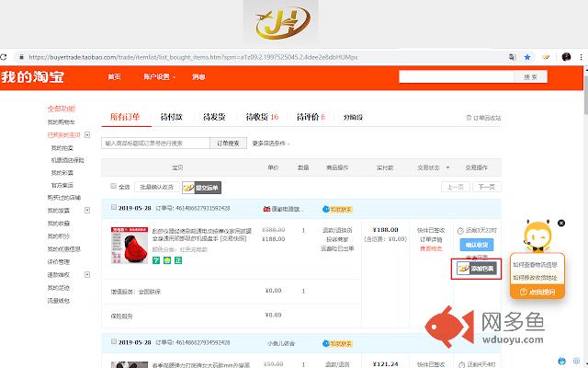The image size is (588, 368).
Task: Bookmark this page with the blue star
Action: coord(527,57)
